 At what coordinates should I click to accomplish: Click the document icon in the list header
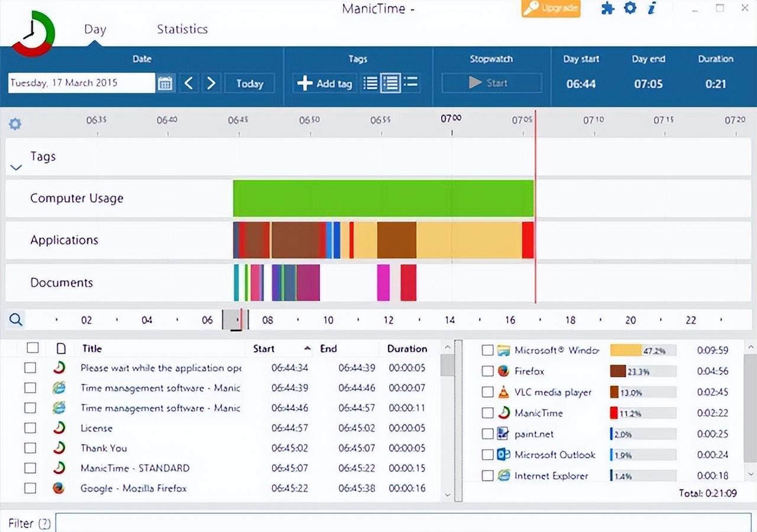point(60,349)
